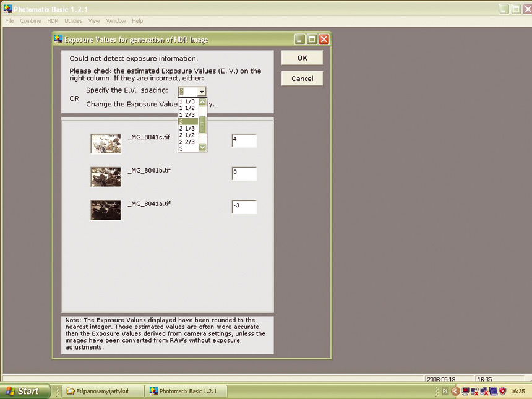The height and width of the screenshot is (399, 532).
Task: Choose the highlighted 2 spacing option
Action: pyautogui.click(x=188, y=121)
